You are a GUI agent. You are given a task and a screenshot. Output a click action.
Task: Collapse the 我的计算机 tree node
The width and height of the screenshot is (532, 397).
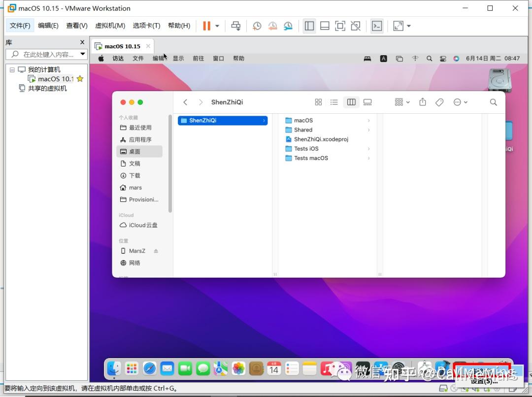coord(12,69)
